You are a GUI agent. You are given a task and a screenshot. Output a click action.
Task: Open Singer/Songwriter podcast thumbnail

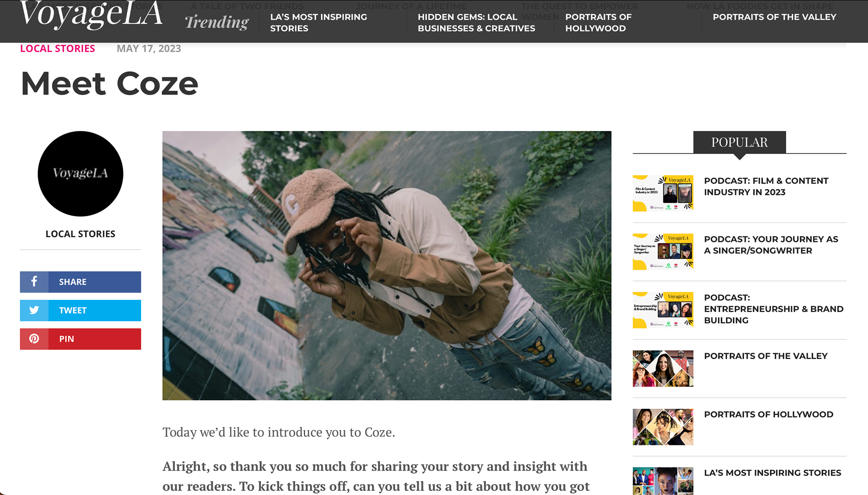tap(663, 252)
